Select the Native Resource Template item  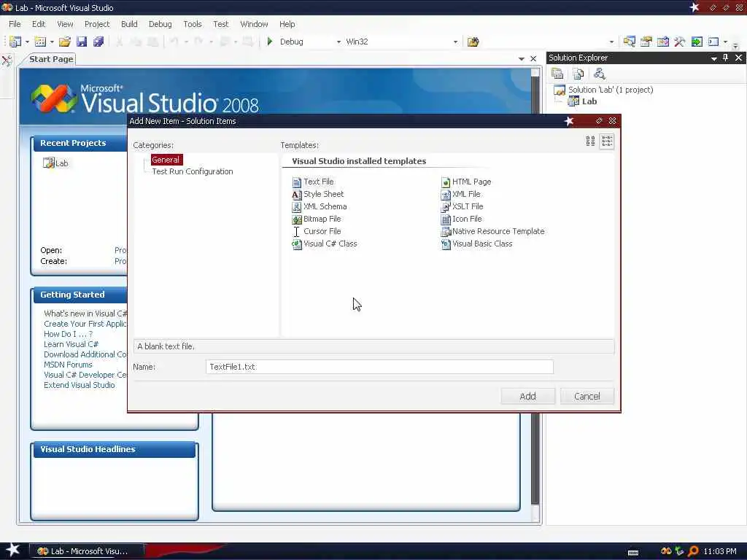[492, 231]
